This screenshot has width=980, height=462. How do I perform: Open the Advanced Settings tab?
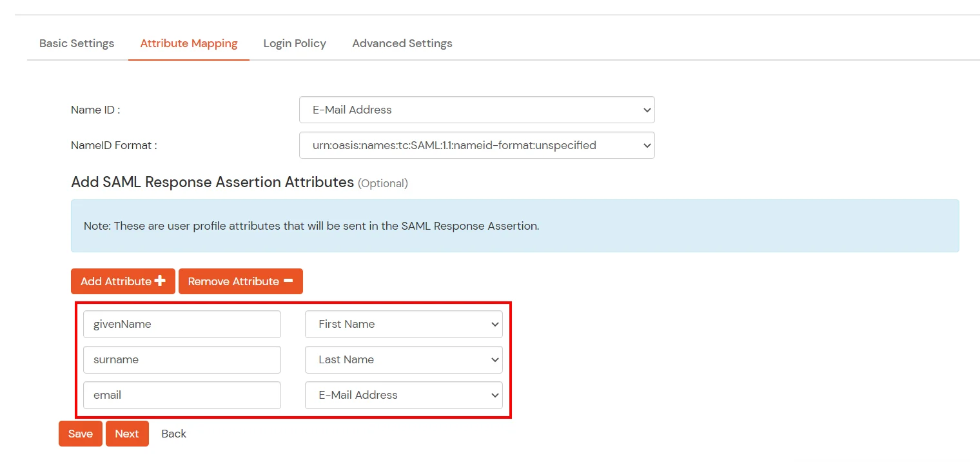(x=402, y=43)
